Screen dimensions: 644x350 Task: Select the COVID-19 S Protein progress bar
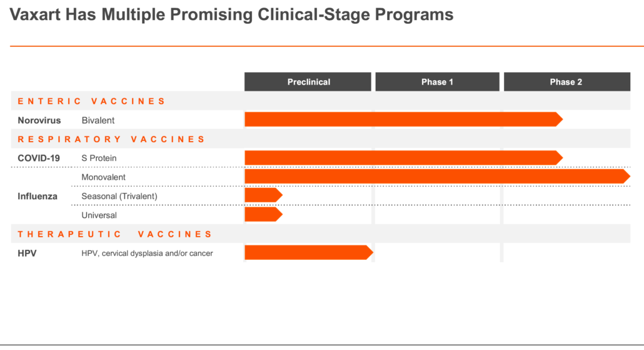pyautogui.click(x=404, y=158)
